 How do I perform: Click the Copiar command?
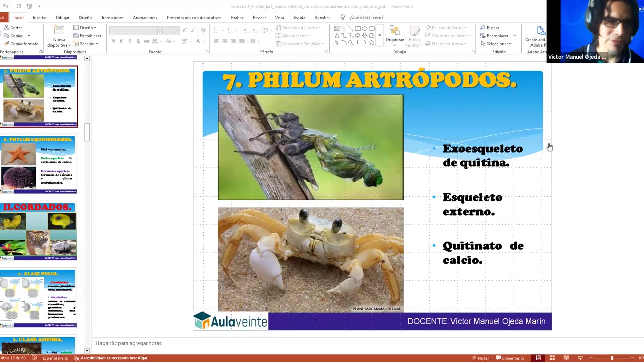click(x=13, y=36)
